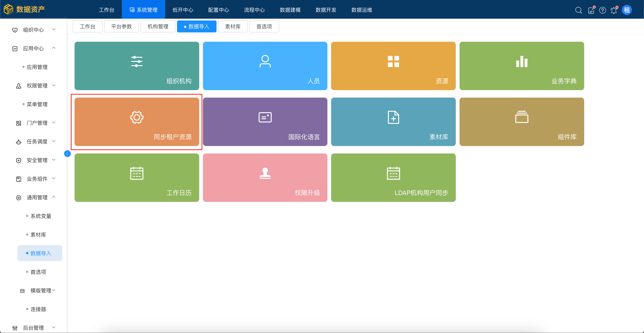
Task: Click the search magnifier icon in header
Action: coord(578,10)
